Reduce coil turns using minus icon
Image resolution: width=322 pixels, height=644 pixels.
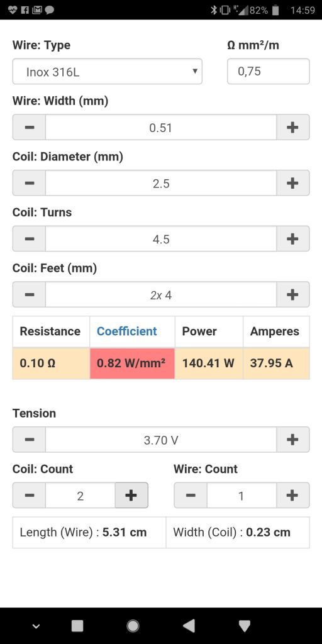29,238
